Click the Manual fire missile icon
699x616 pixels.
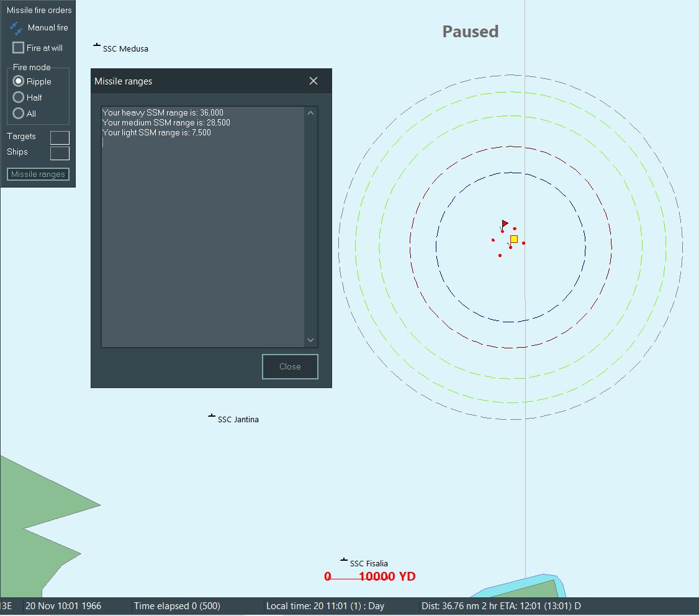point(16,28)
